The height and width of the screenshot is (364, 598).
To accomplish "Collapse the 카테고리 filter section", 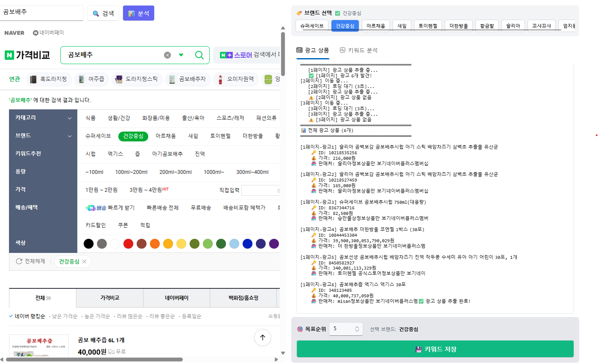I will (70, 117).
